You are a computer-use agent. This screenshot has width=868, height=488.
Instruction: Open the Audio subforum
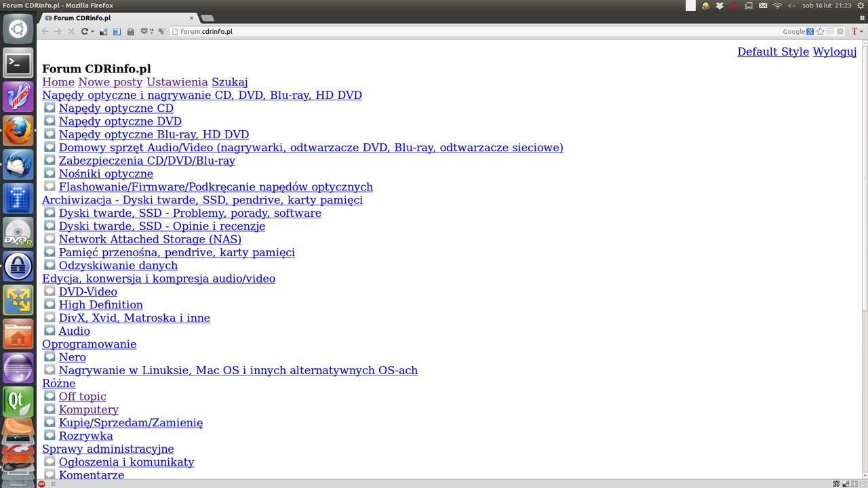(75, 331)
